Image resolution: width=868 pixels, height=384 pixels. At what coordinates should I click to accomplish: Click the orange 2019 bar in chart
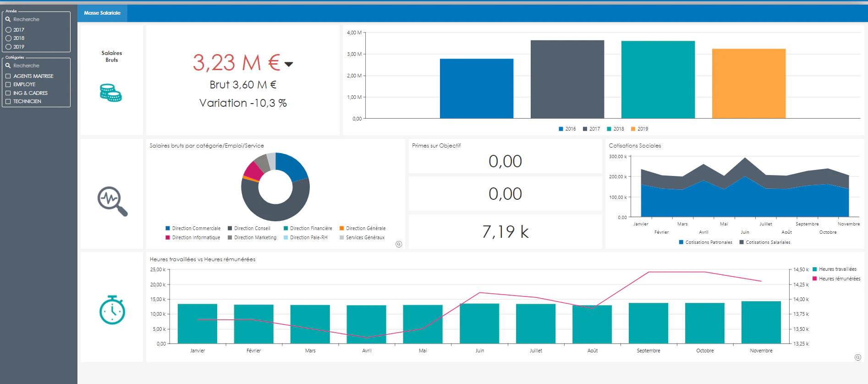[749, 83]
